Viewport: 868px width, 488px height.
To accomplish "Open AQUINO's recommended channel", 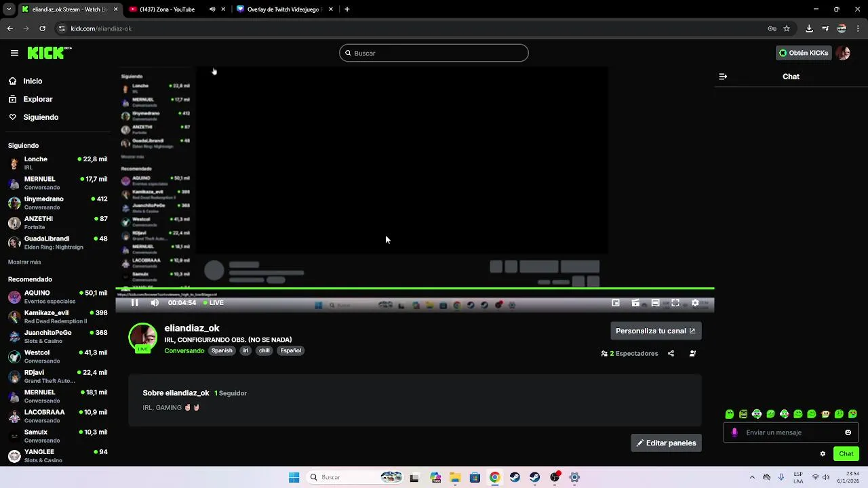I will click(58, 297).
